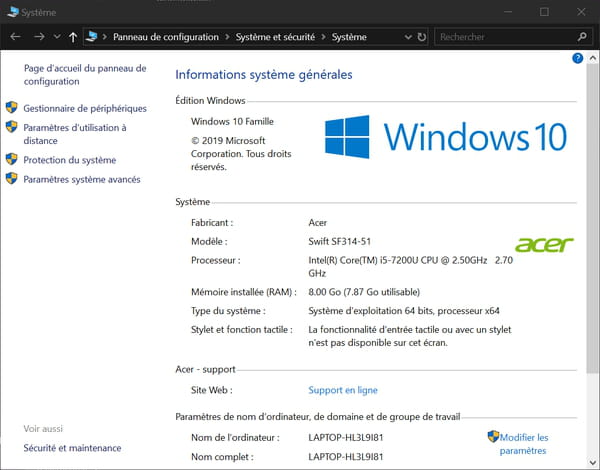The height and width of the screenshot is (470, 600).
Task: Refresh the Système page
Action: click(421, 37)
